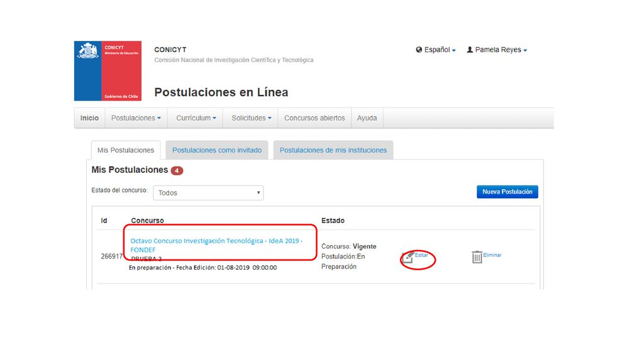This screenshot has height=362, width=644.
Task: Open the Español language dropdown
Action: 436,50
